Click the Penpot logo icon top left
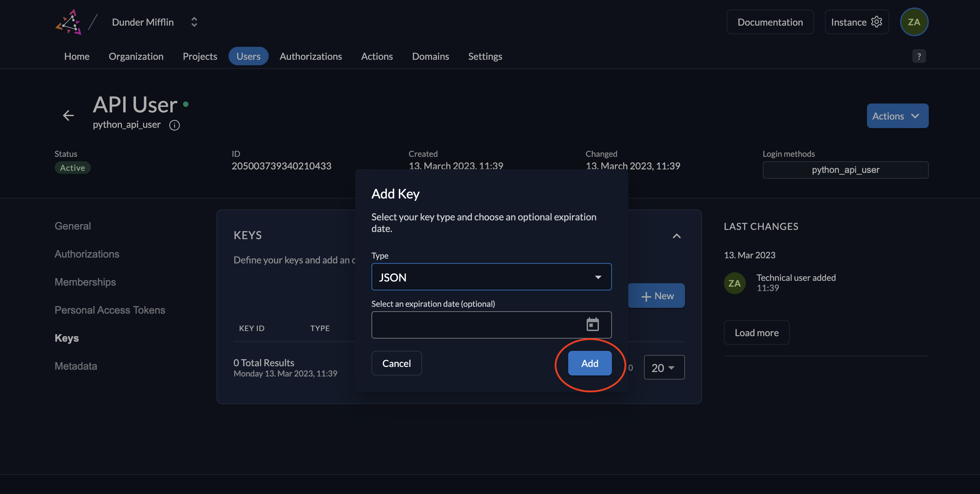This screenshot has width=980, height=494. coord(69,22)
